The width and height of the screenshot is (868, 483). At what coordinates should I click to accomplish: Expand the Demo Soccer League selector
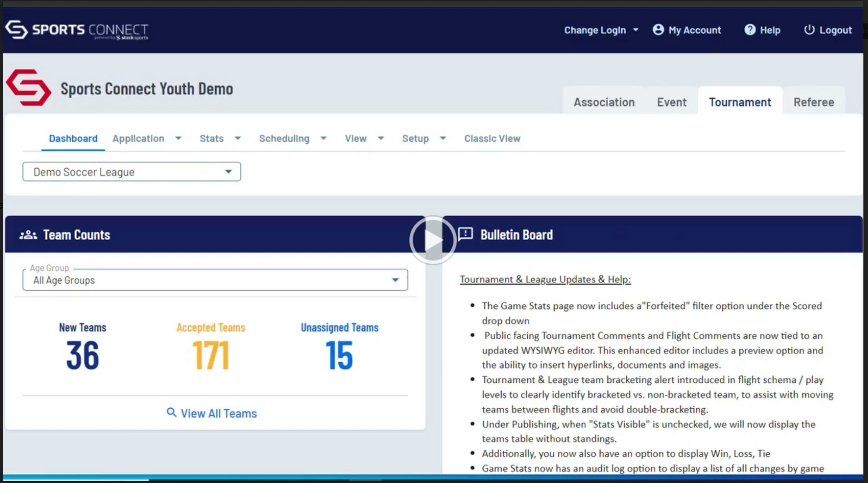pyautogui.click(x=131, y=172)
